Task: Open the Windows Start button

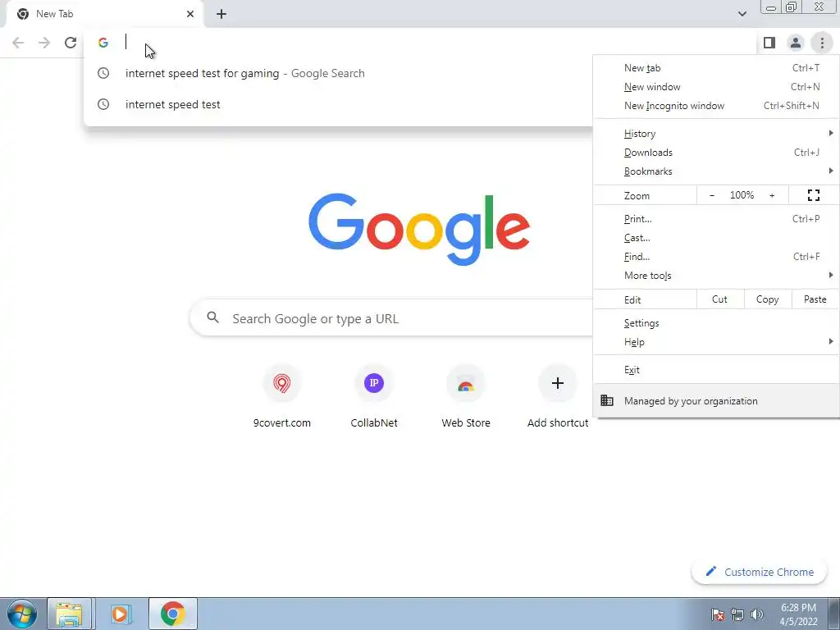Action: coord(22,614)
